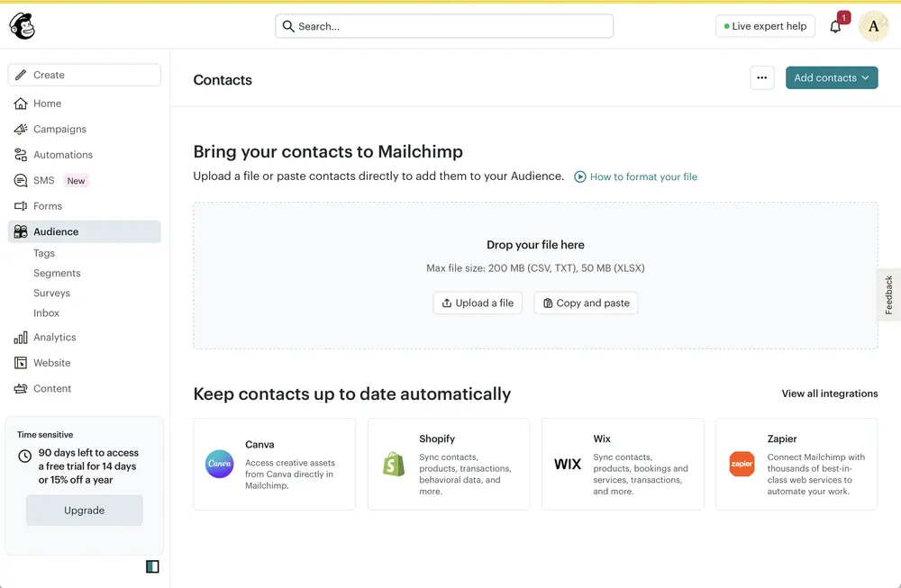Click the Home house icon

pyautogui.click(x=21, y=104)
